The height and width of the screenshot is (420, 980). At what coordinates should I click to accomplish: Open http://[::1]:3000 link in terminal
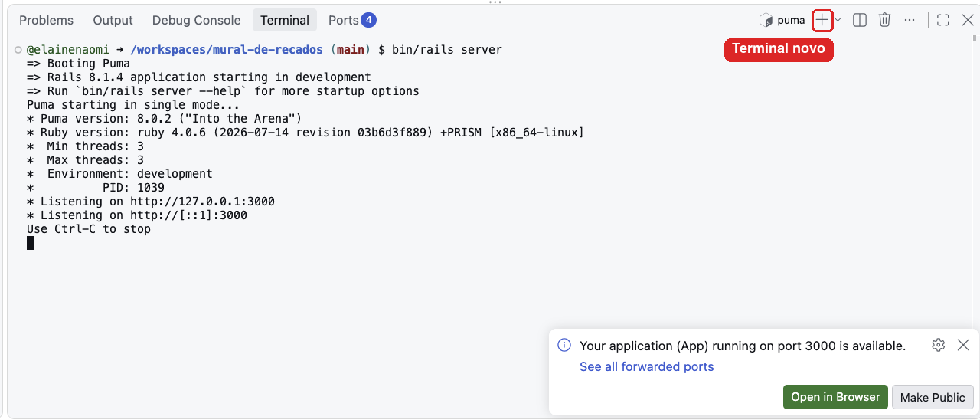[x=188, y=215]
